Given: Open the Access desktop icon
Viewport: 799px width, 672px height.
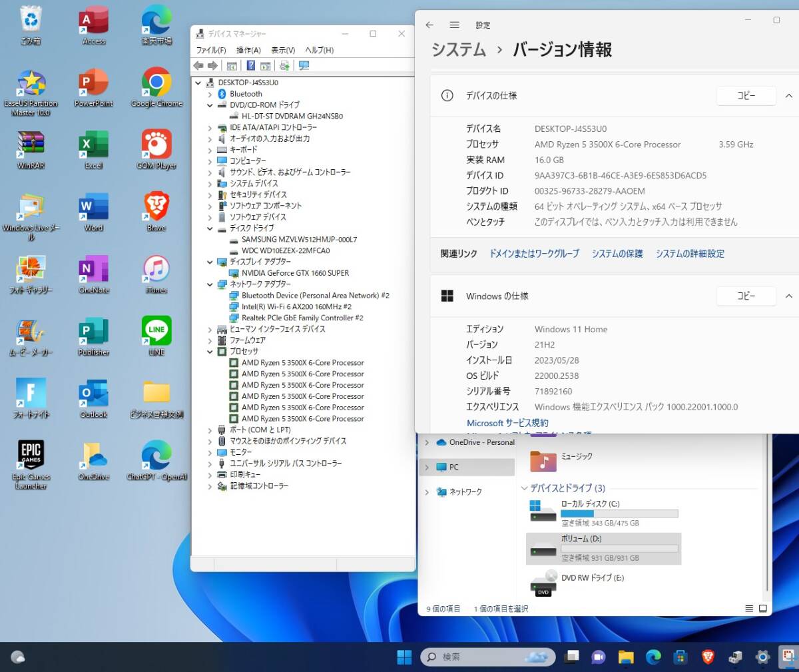Looking at the screenshot, I should [94, 25].
